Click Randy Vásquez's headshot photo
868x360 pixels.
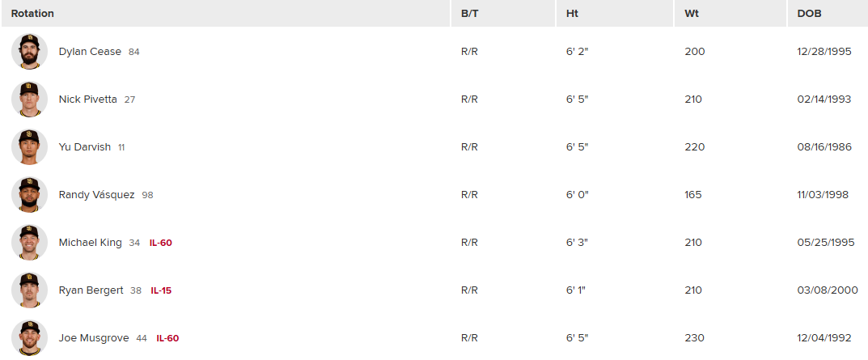[x=30, y=195]
